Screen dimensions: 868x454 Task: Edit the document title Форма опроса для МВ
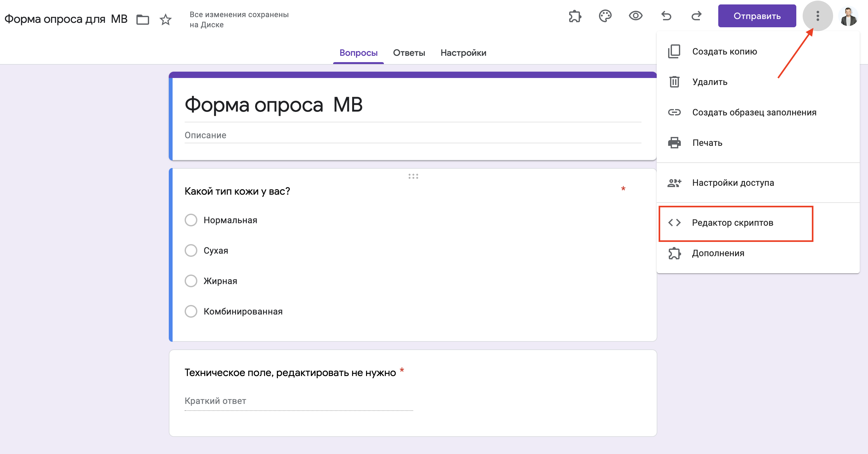(x=66, y=19)
